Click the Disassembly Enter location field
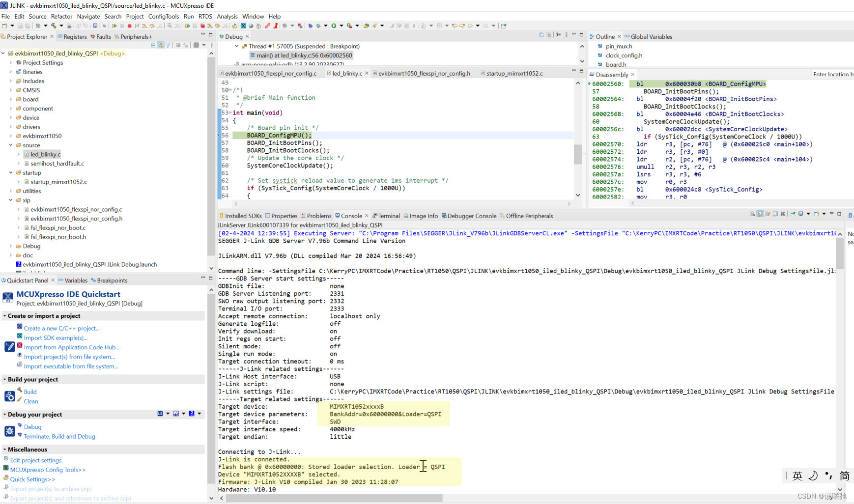854x504 pixels. point(832,74)
